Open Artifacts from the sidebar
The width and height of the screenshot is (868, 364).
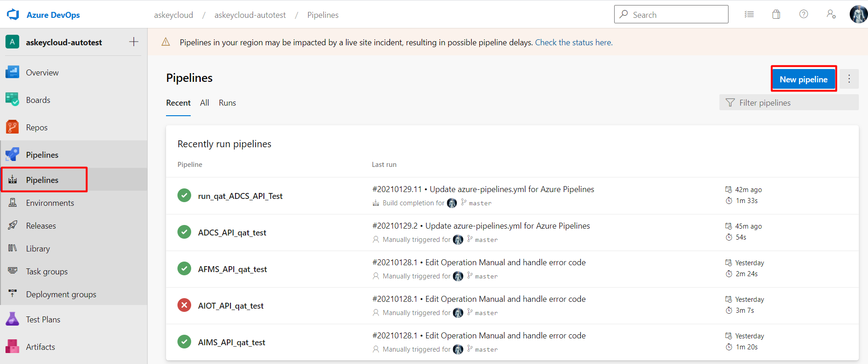(40, 347)
